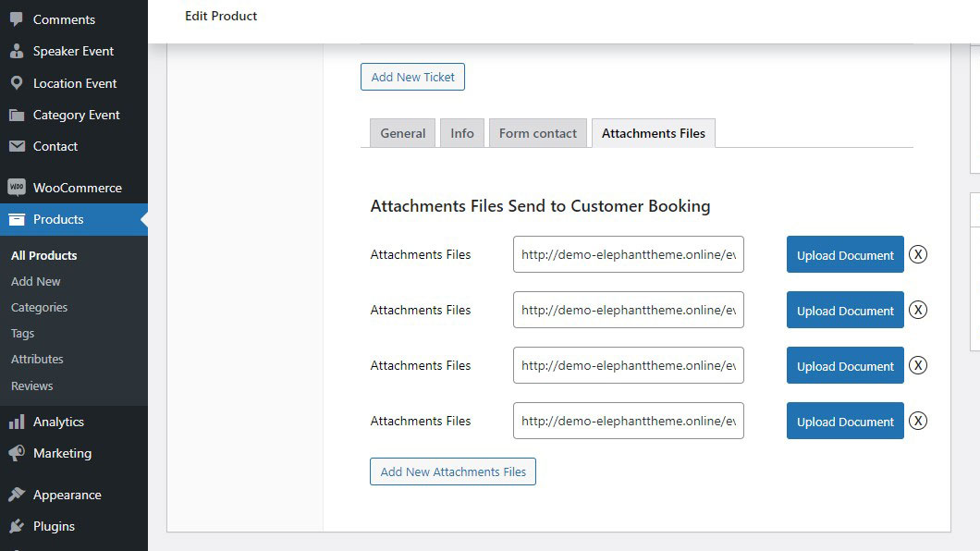Open the Form contact tab
The image size is (980, 551).
pyautogui.click(x=537, y=133)
